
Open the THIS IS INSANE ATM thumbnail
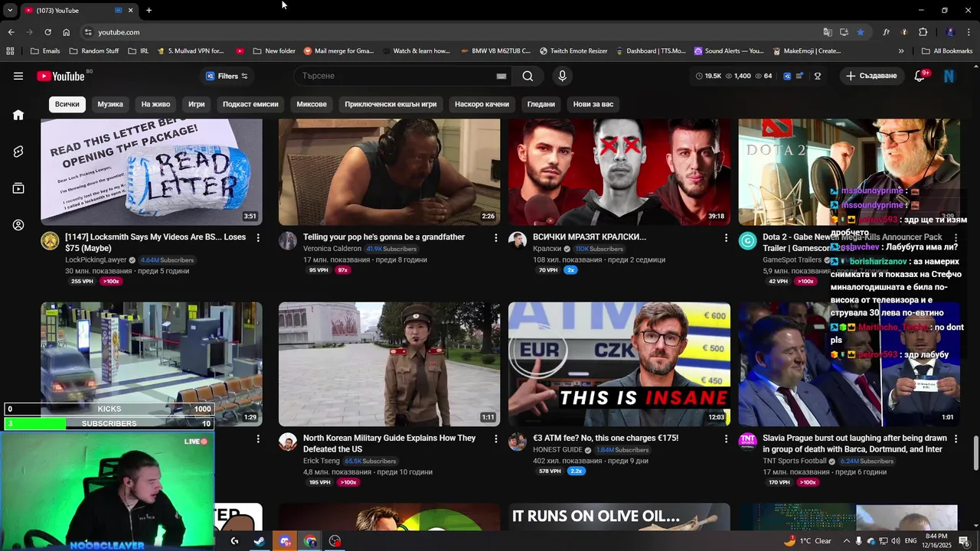click(x=619, y=364)
